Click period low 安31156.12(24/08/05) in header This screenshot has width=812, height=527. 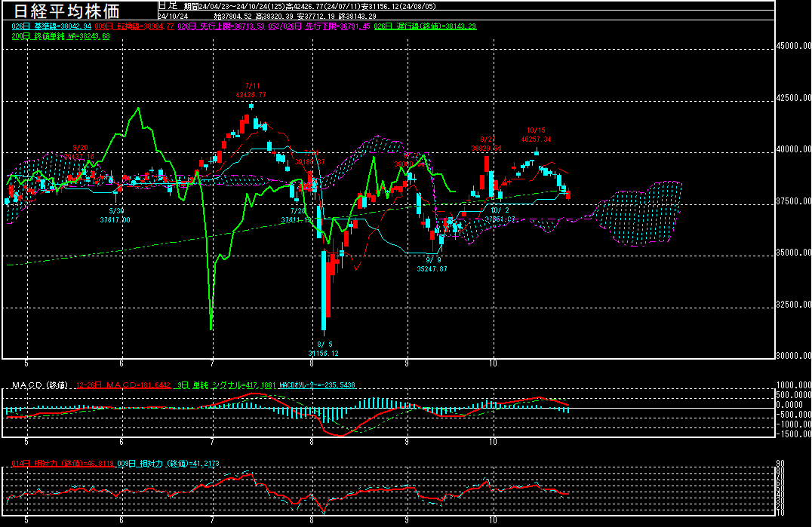pos(398,7)
